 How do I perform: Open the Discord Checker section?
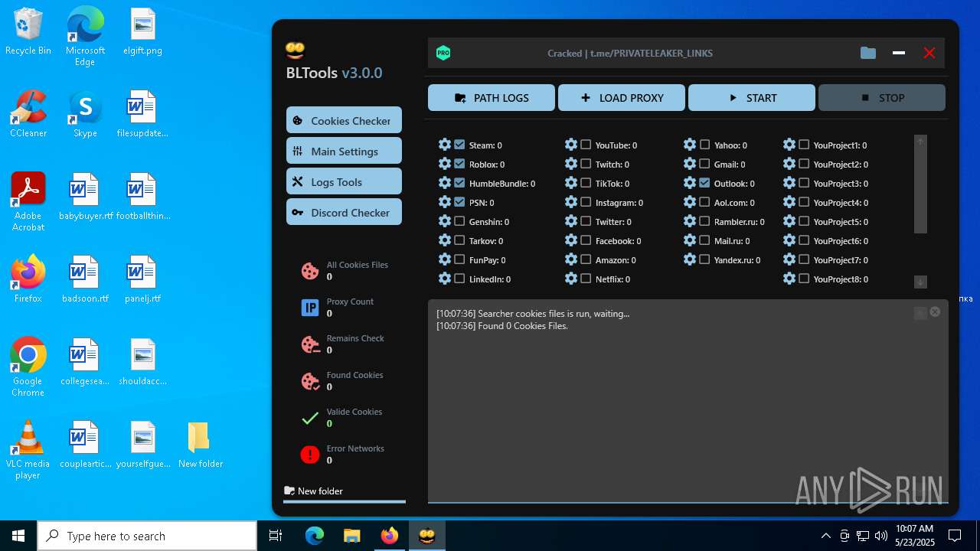click(x=344, y=212)
